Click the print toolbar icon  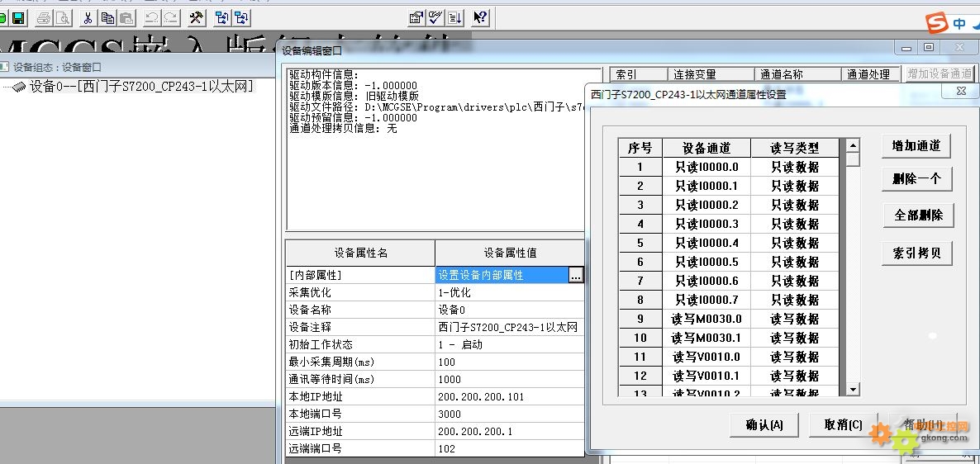click(x=44, y=17)
